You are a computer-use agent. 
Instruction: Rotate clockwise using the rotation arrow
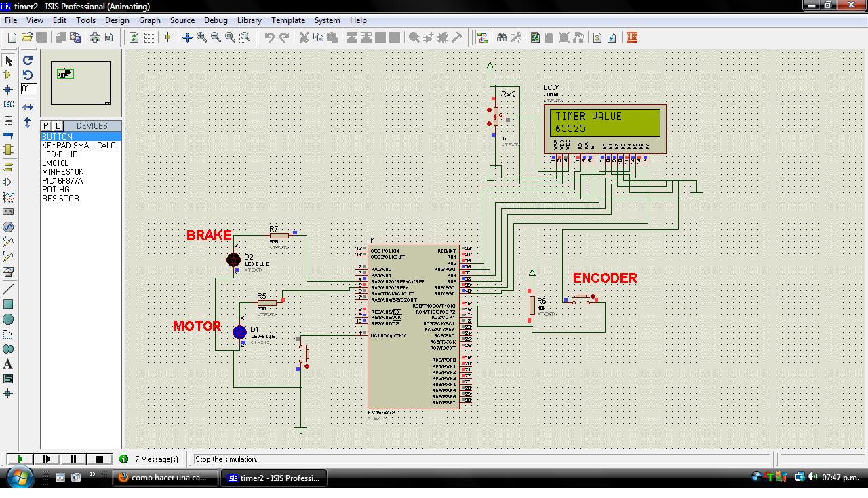click(x=28, y=60)
